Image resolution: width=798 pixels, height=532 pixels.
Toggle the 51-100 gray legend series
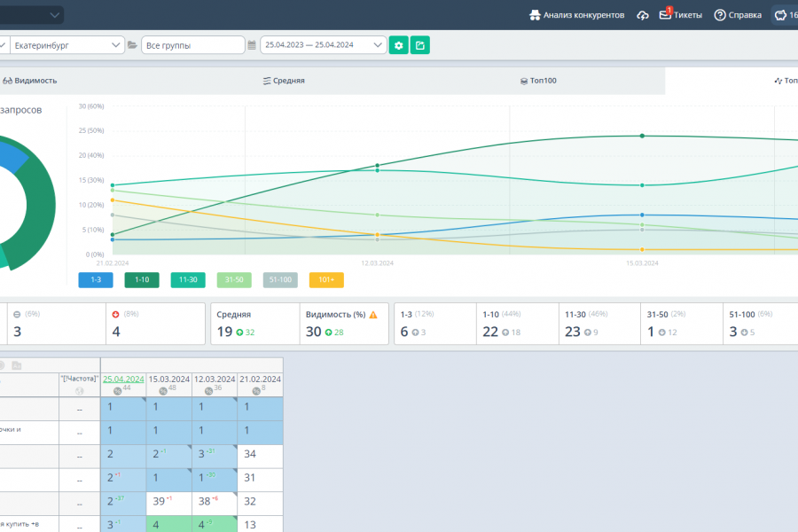[280, 280]
